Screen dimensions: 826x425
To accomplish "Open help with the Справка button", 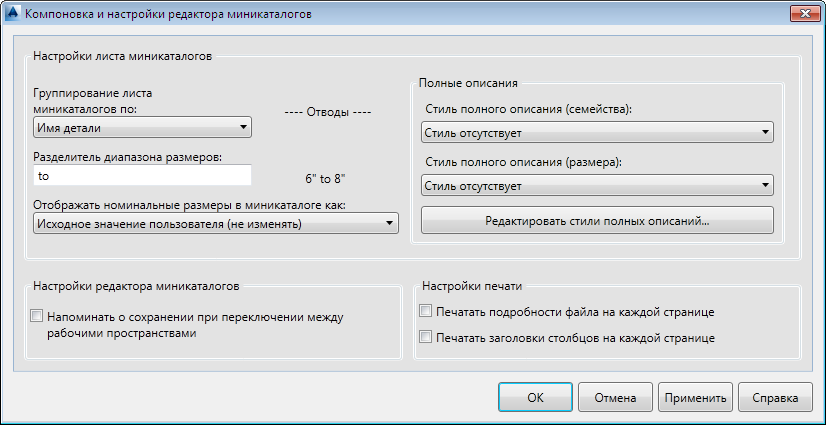I will 775,397.
